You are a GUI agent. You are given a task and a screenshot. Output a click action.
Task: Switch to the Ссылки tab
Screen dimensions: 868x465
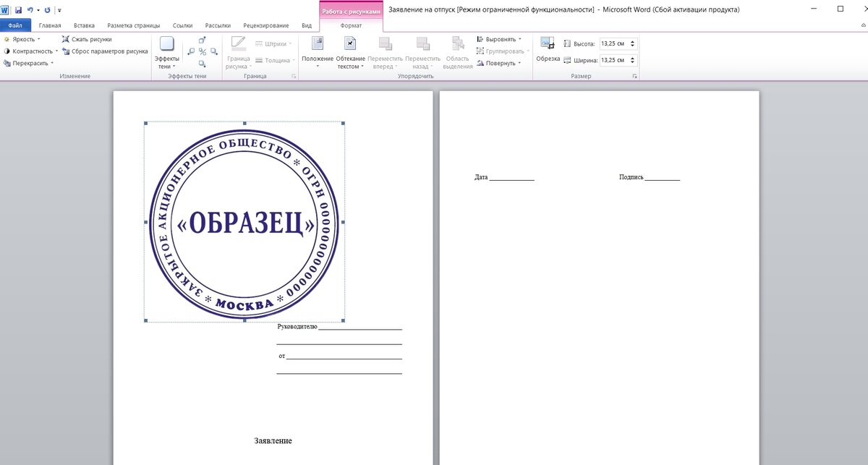[183, 25]
